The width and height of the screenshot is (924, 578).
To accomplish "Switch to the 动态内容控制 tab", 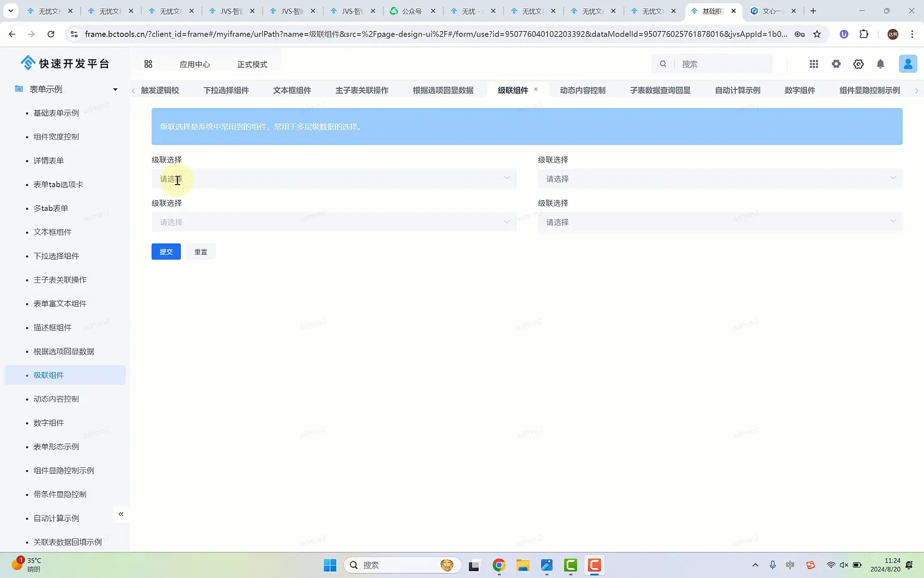I will pyautogui.click(x=583, y=90).
